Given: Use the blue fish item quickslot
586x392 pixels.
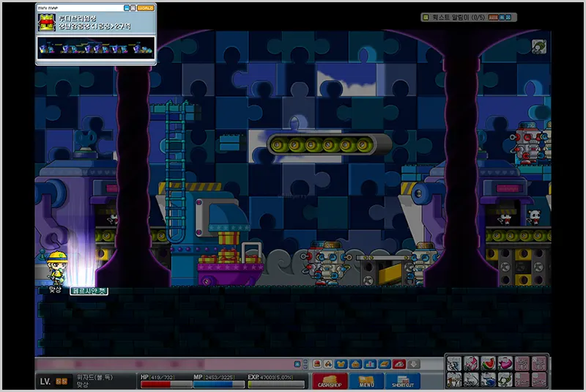Looking at the screenshot, I should 488,380.
